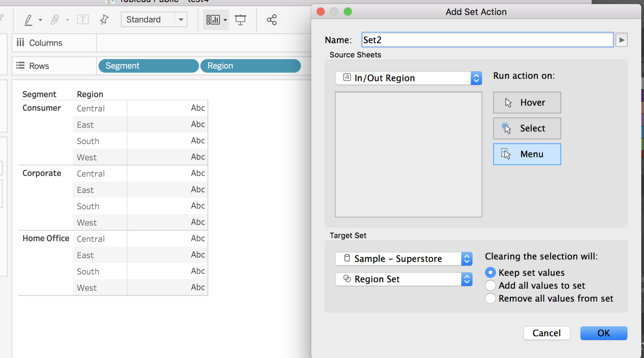
Task: Click the Name text field
Action: pyautogui.click(x=487, y=40)
